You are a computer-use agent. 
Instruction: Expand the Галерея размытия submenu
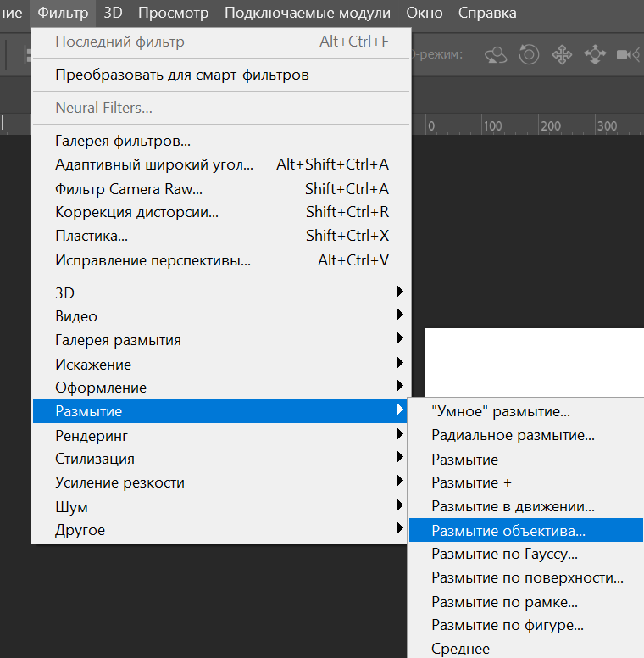(221, 340)
